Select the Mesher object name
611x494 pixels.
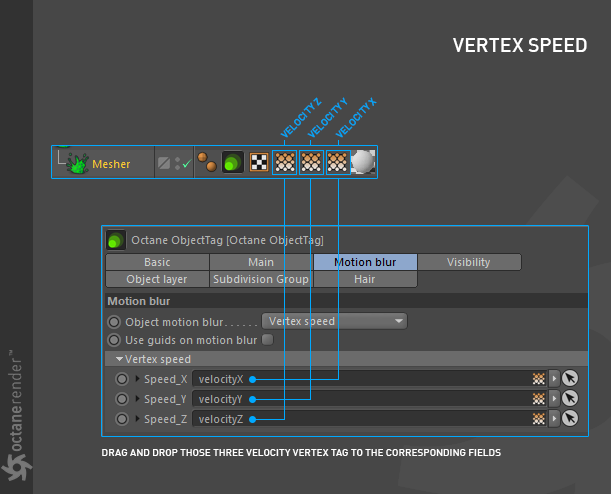point(111,164)
